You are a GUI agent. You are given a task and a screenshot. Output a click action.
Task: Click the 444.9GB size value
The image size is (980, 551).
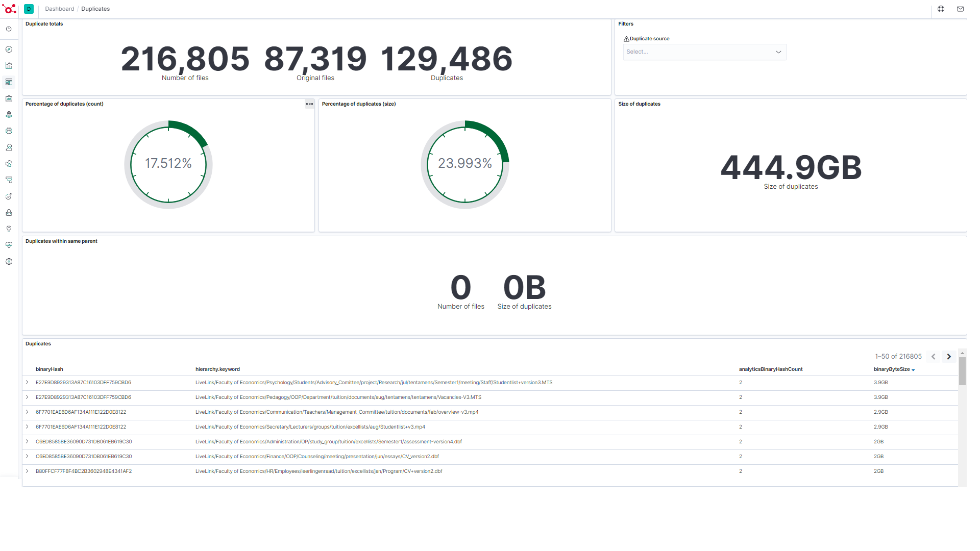click(791, 167)
